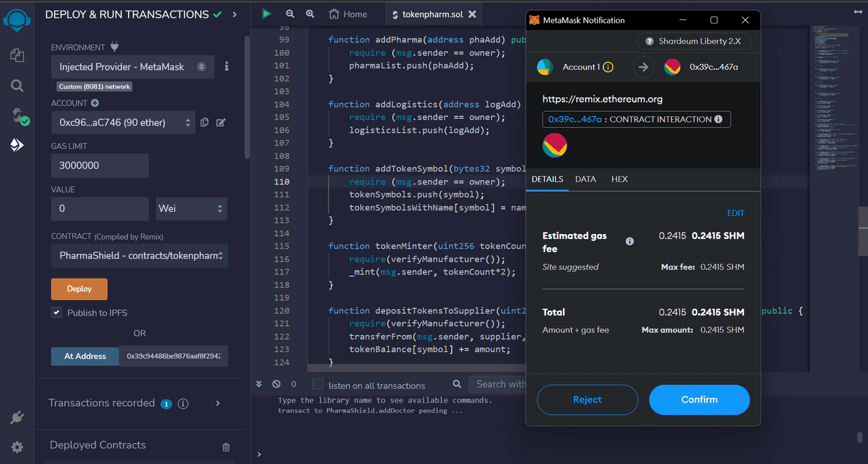Open the Deploy & run transactions sidebar icon
This screenshot has height=464, width=868.
tap(17, 145)
